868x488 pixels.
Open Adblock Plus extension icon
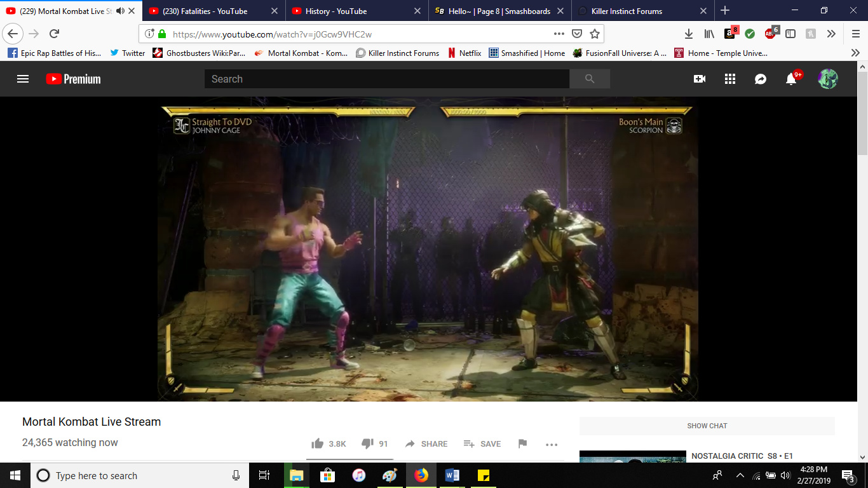[771, 32]
